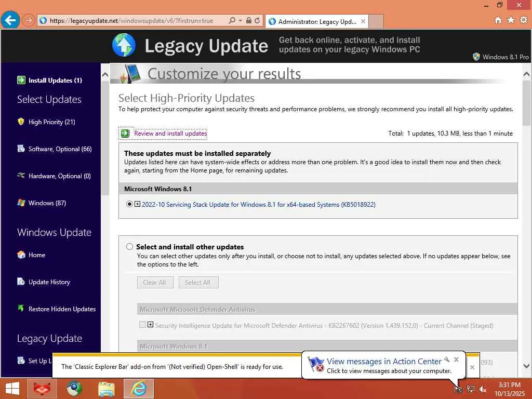Click the address bar URL field
532x399 pixels.
coord(131,20)
